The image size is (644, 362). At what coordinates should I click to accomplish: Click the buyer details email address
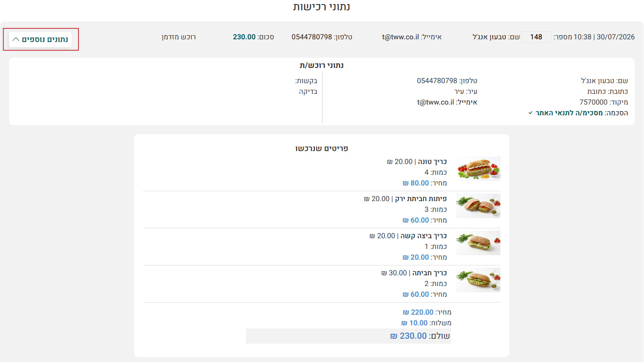pyautogui.click(x=436, y=102)
